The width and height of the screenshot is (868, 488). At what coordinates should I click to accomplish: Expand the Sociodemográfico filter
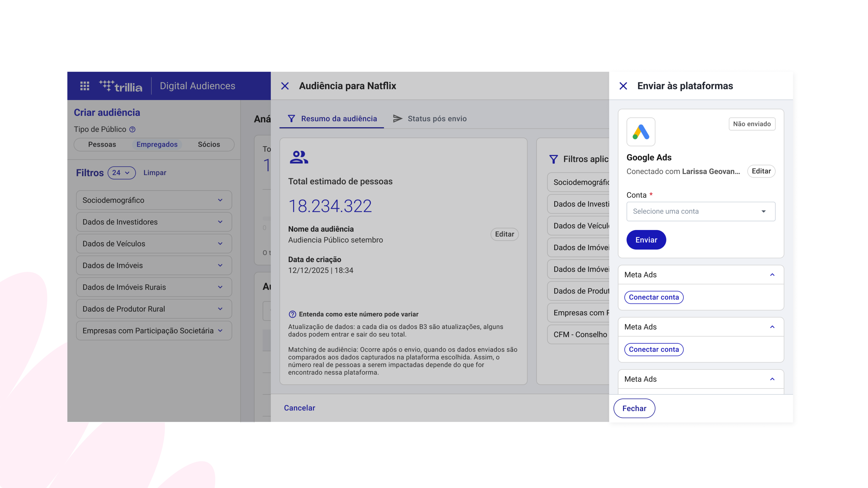coord(154,200)
